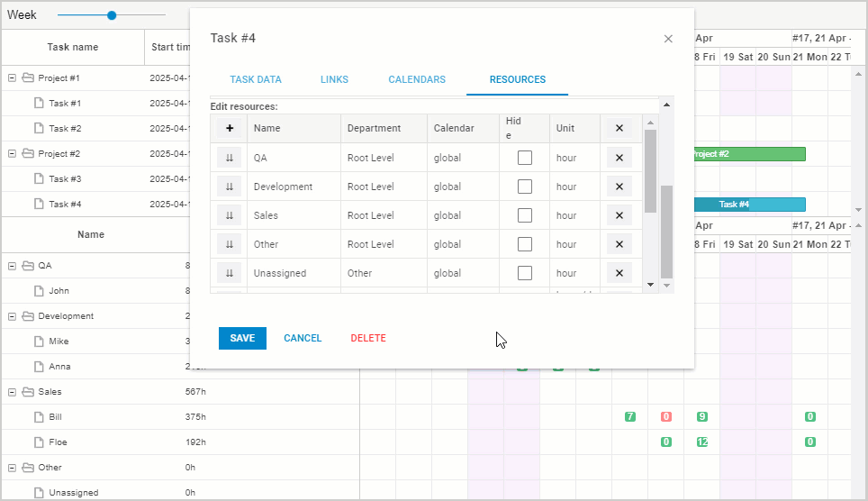Switch to the Links tab
This screenshot has height=501, width=868.
click(x=334, y=80)
